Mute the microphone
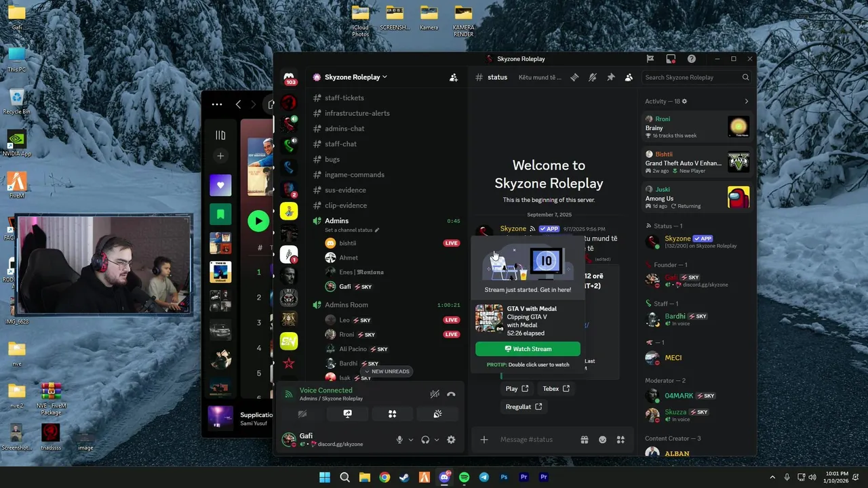Viewport: 868px width, 488px height. click(399, 440)
